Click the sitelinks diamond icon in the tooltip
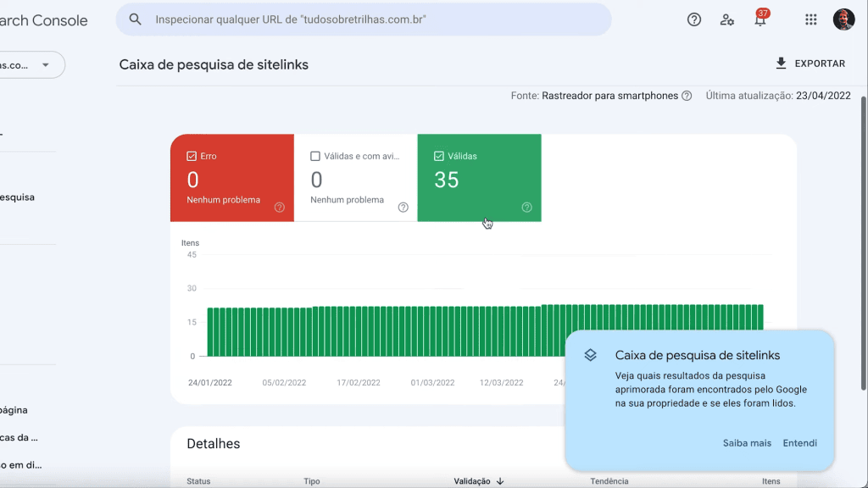This screenshot has width=868, height=488. [x=592, y=355]
